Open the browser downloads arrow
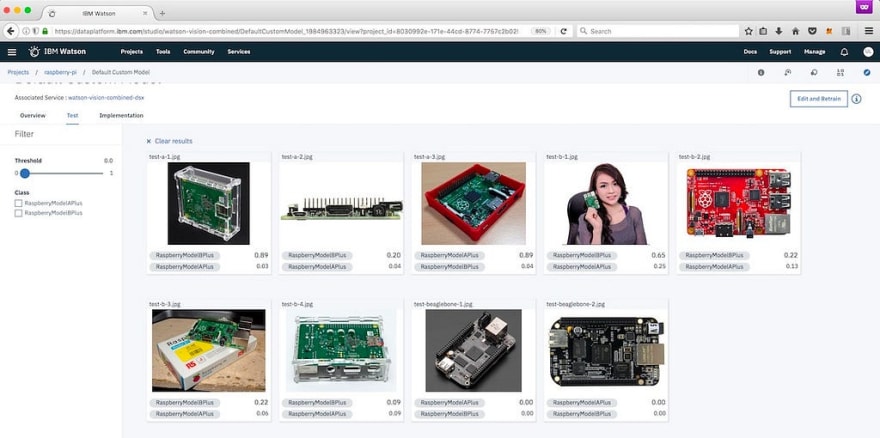This screenshot has width=880, height=438. coord(779,31)
